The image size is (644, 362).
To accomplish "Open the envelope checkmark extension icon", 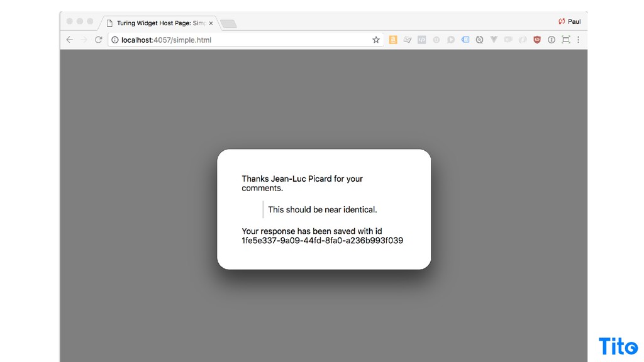I will [x=408, y=40].
